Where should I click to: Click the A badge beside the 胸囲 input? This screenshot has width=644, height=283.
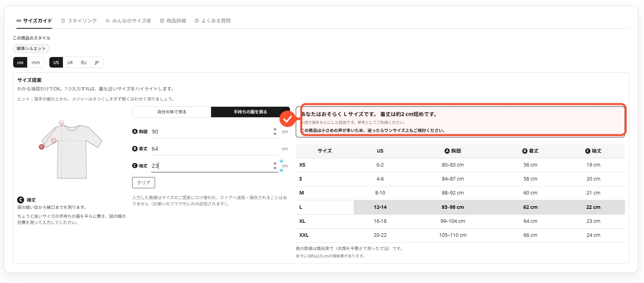135,132
